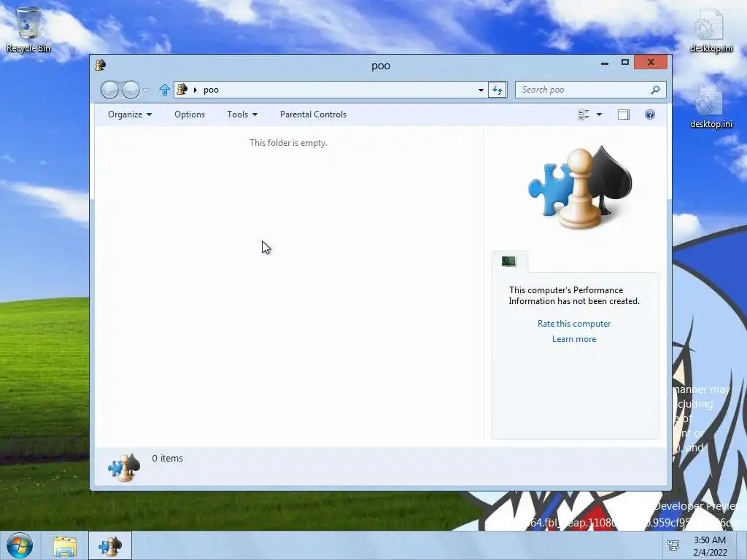Go up one folder level
Image resolution: width=747 pixels, height=560 pixels.
164,90
